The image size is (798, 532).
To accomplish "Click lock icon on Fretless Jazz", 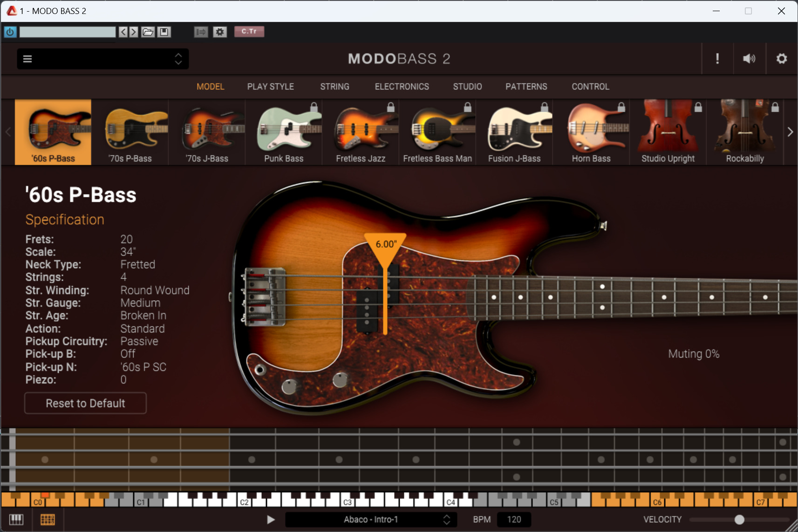I will click(x=391, y=107).
